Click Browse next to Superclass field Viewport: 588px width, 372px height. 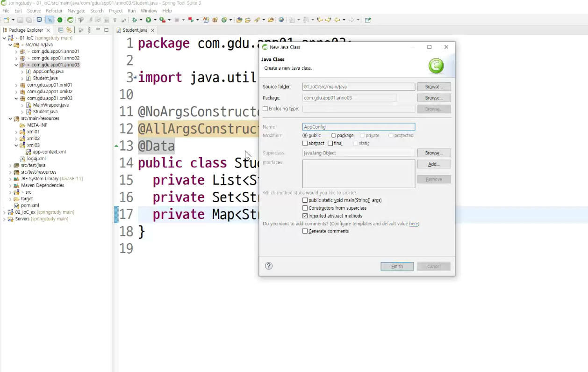pos(434,153)
